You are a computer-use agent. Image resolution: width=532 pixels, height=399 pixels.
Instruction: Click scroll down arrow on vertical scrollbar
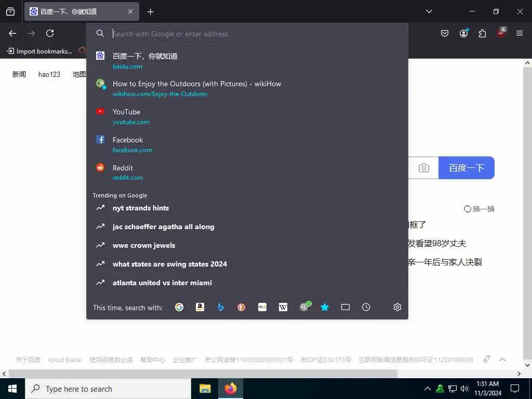[527, 365]
